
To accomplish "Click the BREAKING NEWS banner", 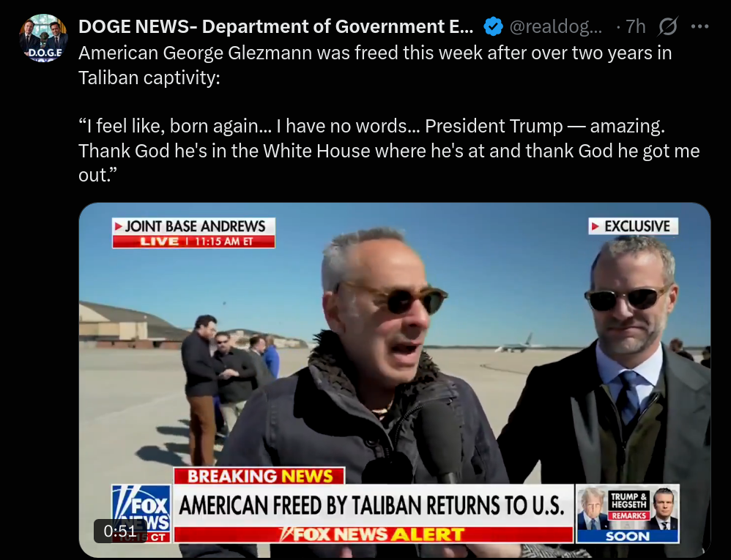I will click(259, 476).
